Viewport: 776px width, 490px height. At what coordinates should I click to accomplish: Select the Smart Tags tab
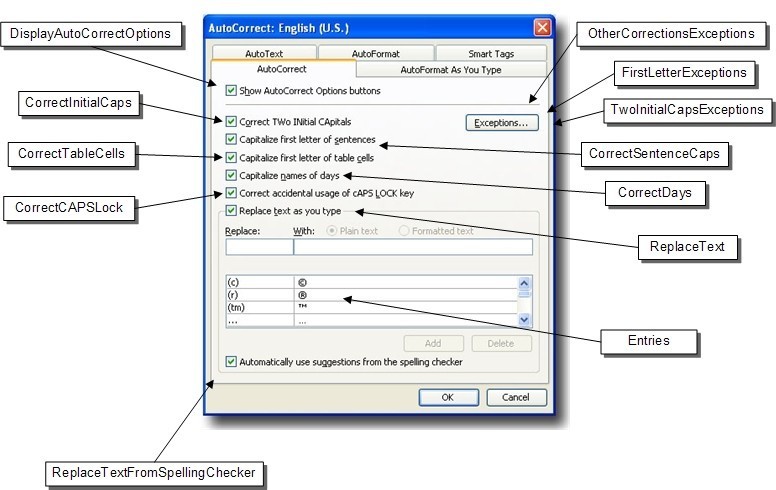coord(491,53)
